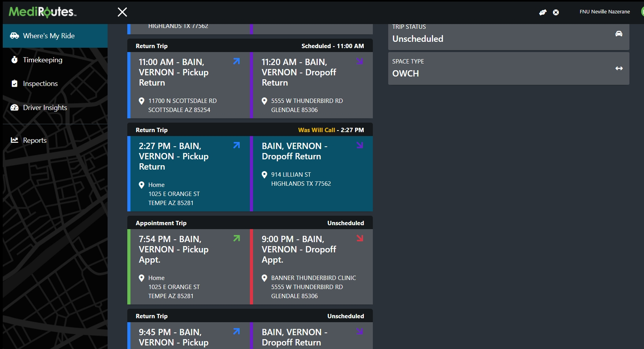The width and height of the screenshot is (644, 349).
Task: Click the blue arrow on 2:27 PM pickup
Action: click(x=236, y=145)
